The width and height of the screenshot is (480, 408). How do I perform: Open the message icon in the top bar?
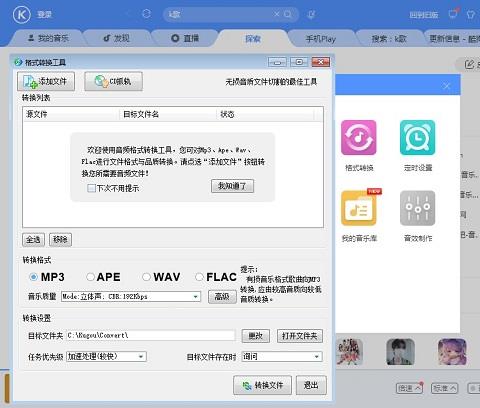tap(453, 14)
